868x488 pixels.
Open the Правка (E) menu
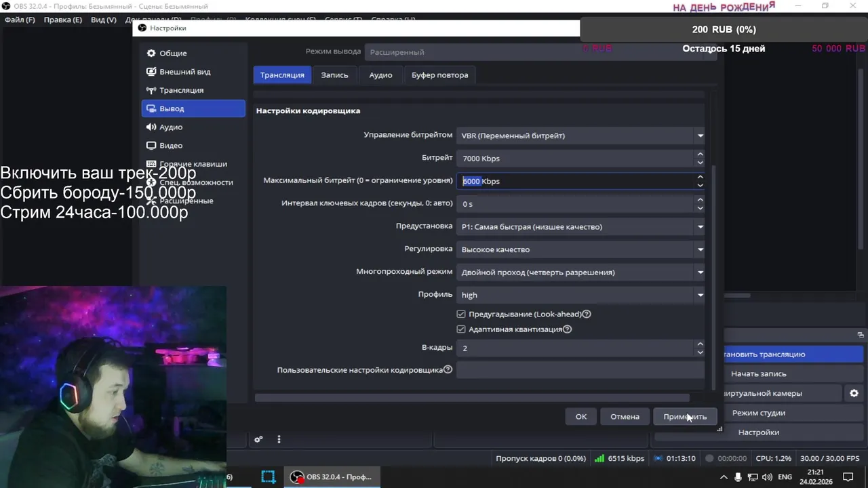(62, 20)
